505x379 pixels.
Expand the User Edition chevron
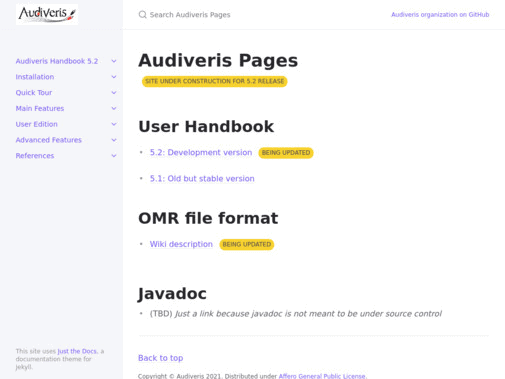click(114, 124)
